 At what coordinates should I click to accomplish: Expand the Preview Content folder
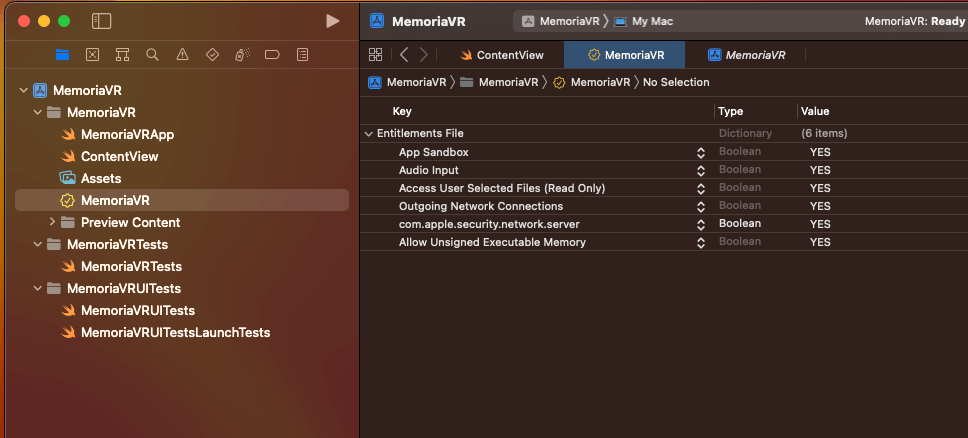click(52, 221)
